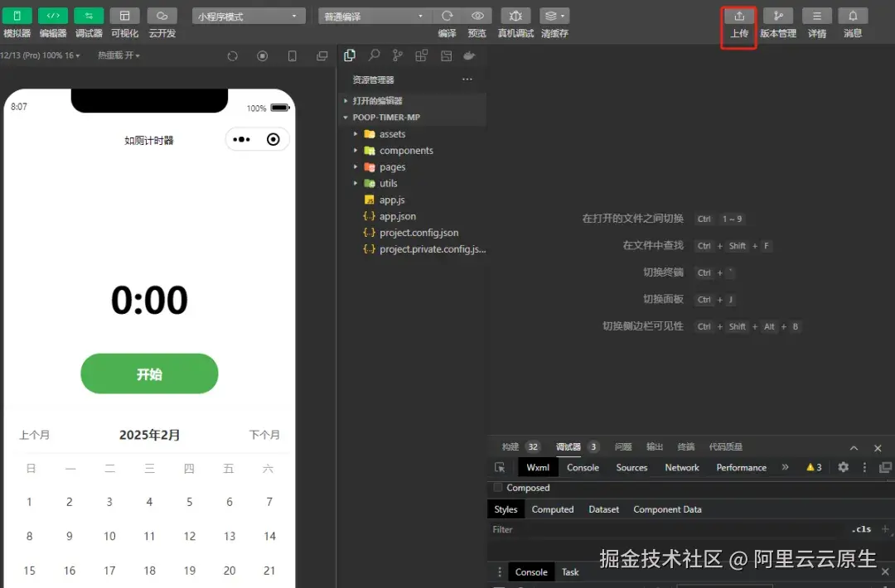Toggle the capsule ••• button in the mini program
Screen dimensions: 895x588
tap(240, 139)
